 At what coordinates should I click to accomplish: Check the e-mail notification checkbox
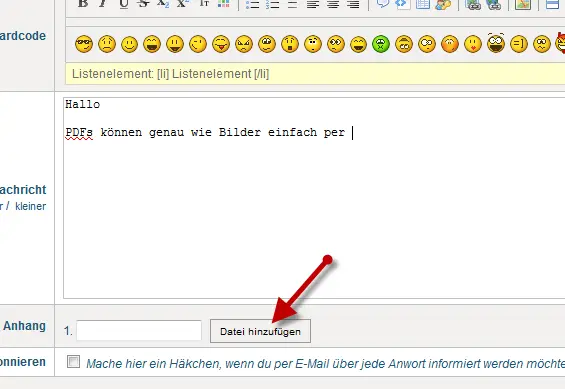(74, 362)
